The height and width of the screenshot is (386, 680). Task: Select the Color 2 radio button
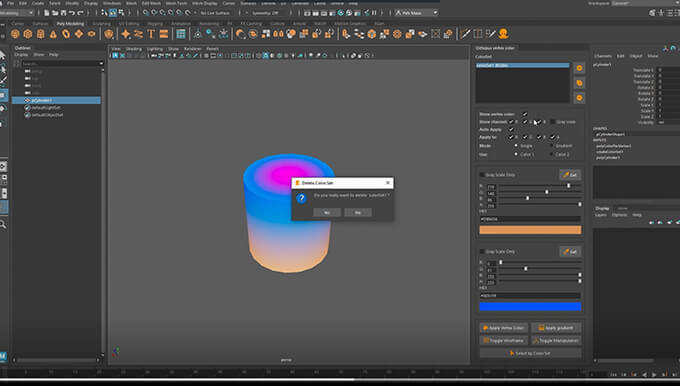click(x=551, y=154)
